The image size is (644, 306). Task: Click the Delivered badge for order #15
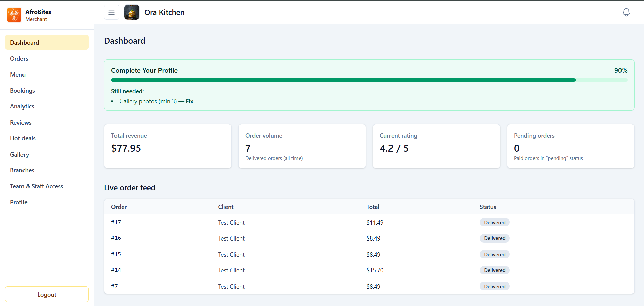495,254
